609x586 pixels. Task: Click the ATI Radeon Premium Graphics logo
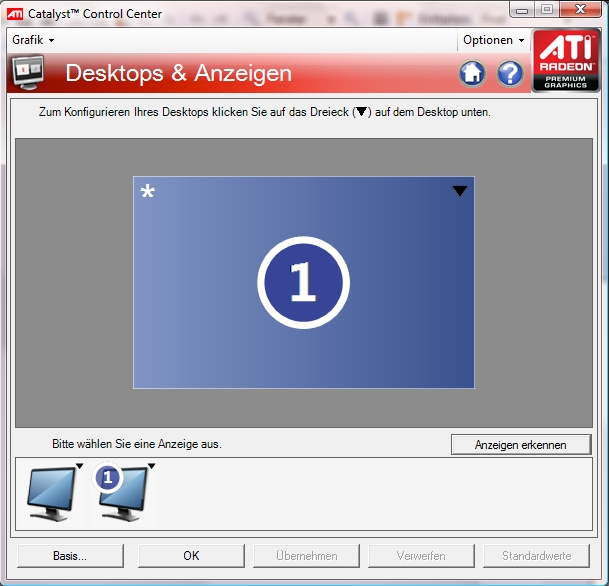point(566,61)
